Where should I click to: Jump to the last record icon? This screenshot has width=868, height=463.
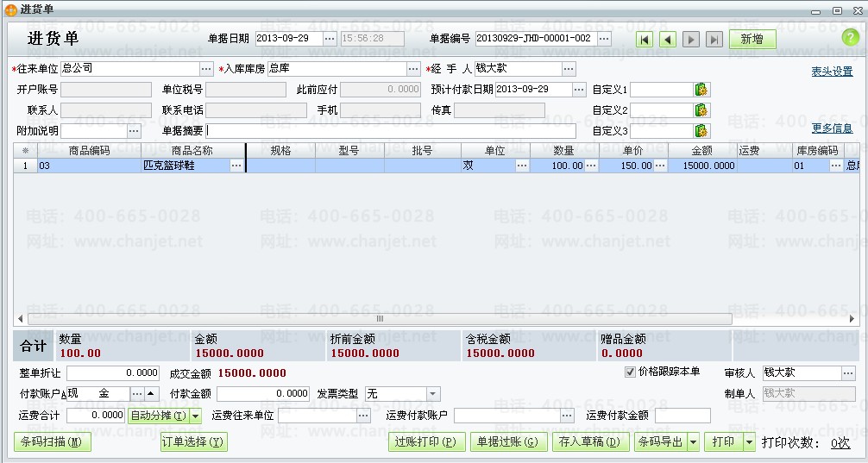pyautogui.click(x=714, y=40)
